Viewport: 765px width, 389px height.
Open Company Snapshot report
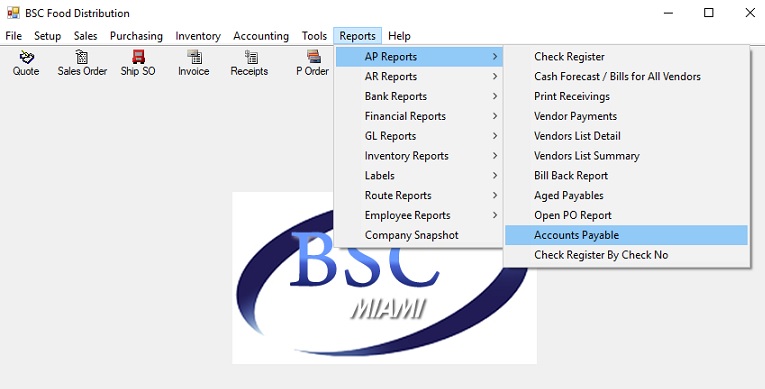click(419, 235)
